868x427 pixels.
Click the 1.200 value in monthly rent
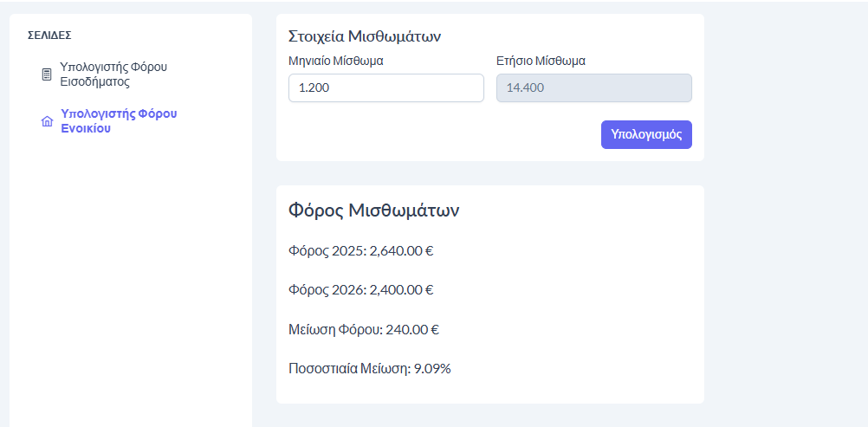coord(314,87)
